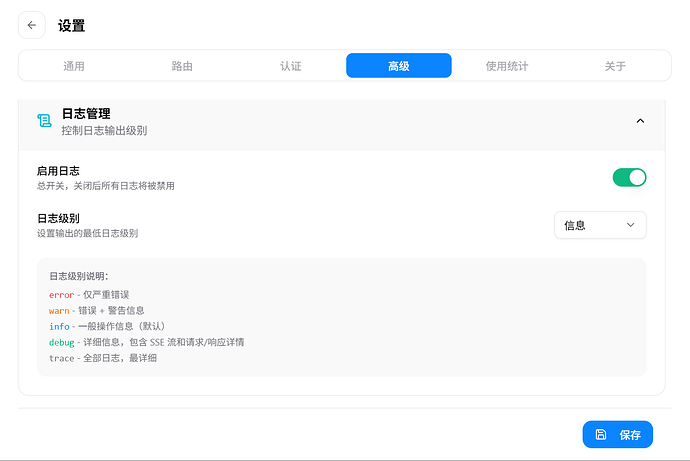
Task: Click the dropdown arrow next to 信息
Action: tap(630, 225)
